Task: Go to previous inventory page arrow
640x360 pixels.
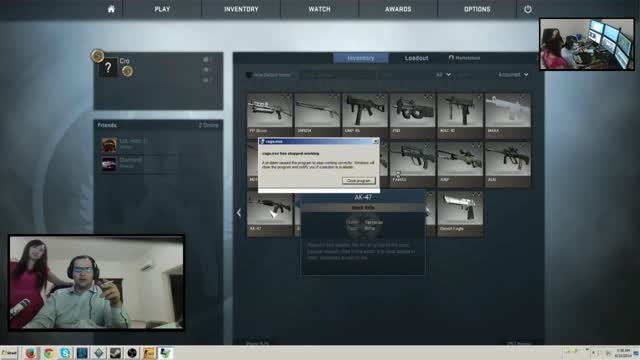Action: tap(239, 213)
